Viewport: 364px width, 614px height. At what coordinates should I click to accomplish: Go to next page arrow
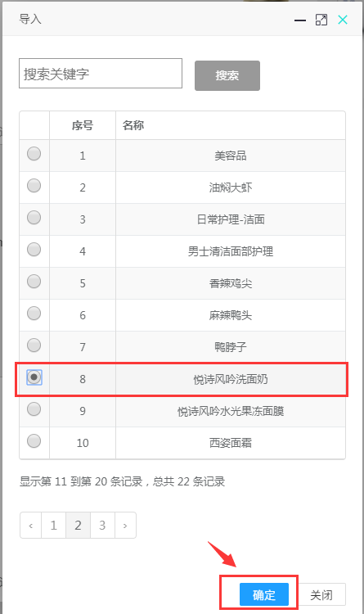pos(125,525)
